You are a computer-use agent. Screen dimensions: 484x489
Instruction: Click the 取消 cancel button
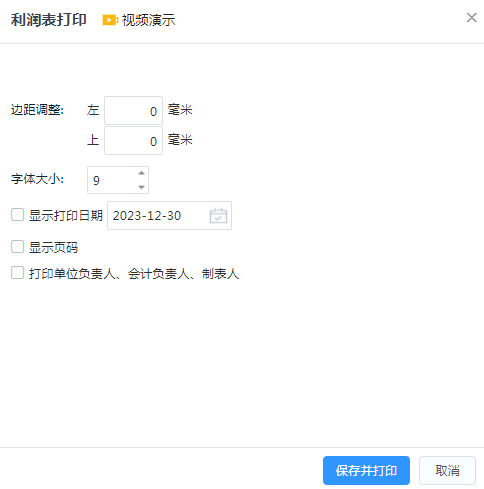pyautogui.click(x=447, y=470)
